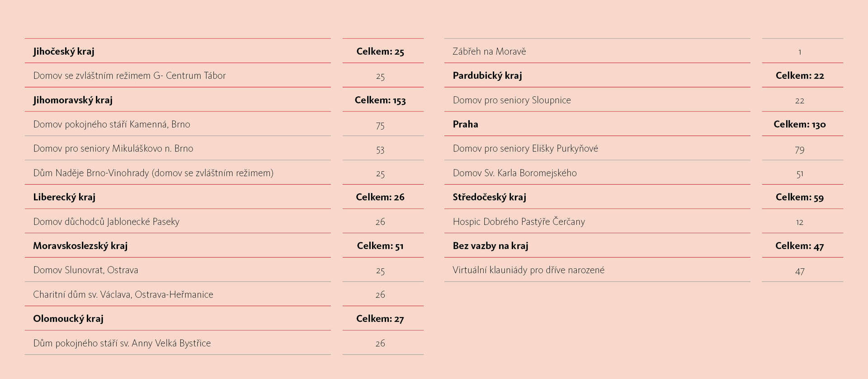Click the Pardubický kraj heading
868x379 pixels.
pyautogui.click(x=487, y=76)
